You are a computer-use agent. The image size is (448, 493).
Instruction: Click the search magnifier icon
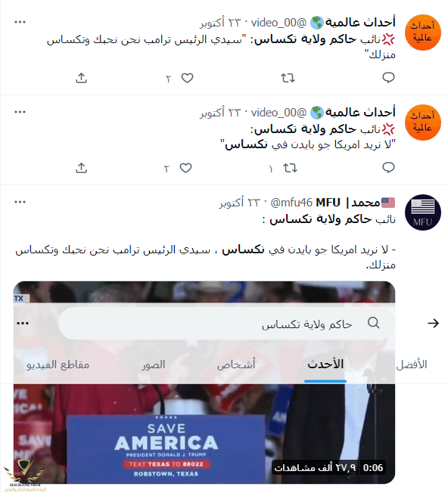[x=373, y=323]
